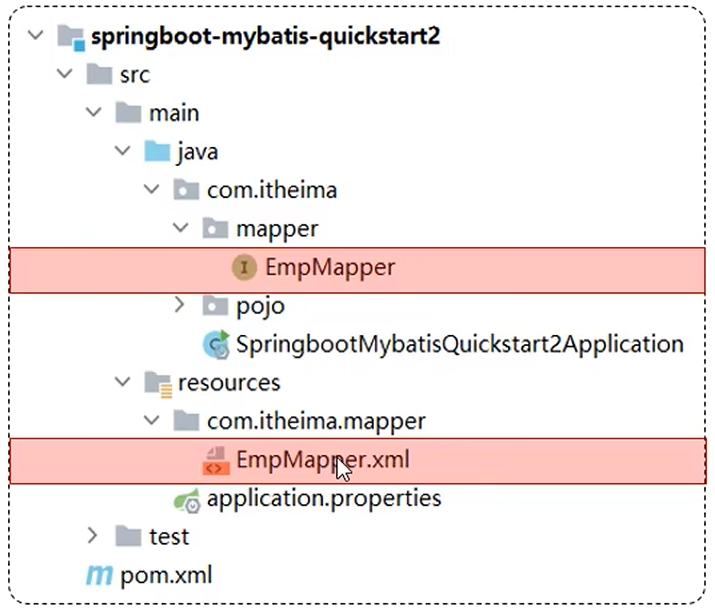Screen dimensions: 715x613
Task: Click the java source folder icon
Action: tap(157, 152)
